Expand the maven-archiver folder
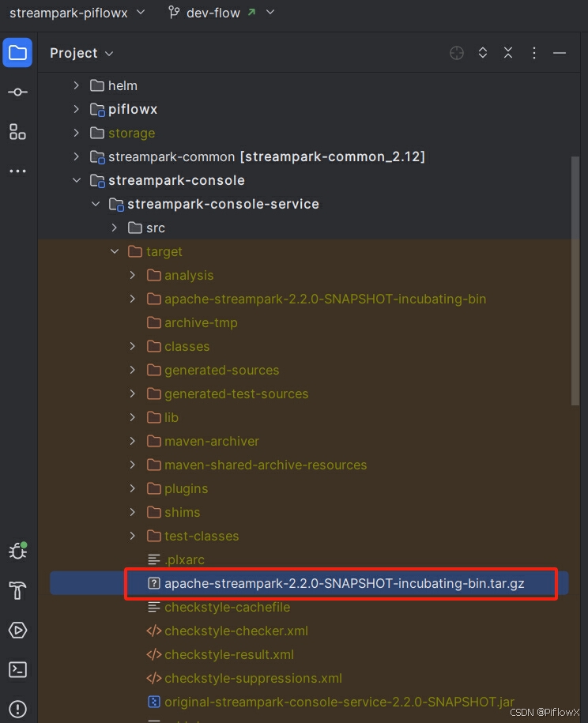The height and width of the screenshot is (723, 588). coord(133,441)
